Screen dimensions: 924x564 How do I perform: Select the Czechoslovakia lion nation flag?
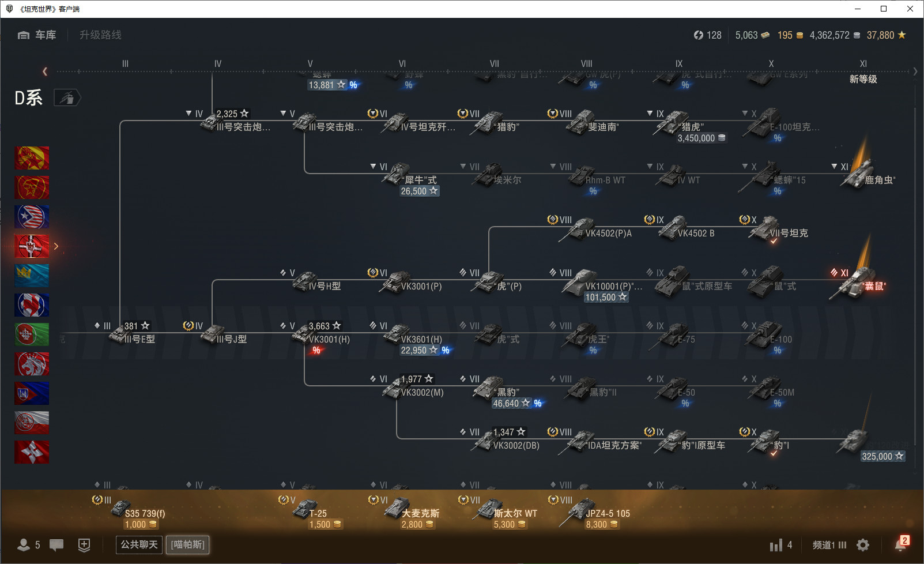coord(32,364)
